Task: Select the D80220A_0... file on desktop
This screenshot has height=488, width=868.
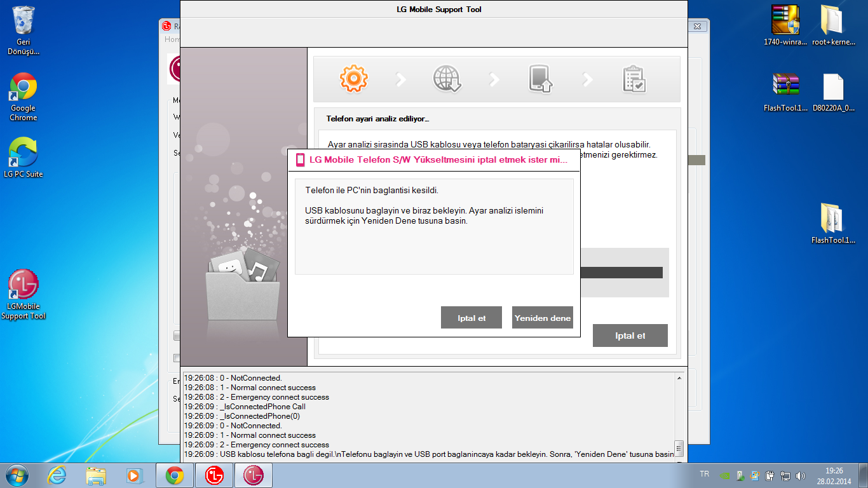Action: (833, 93)
